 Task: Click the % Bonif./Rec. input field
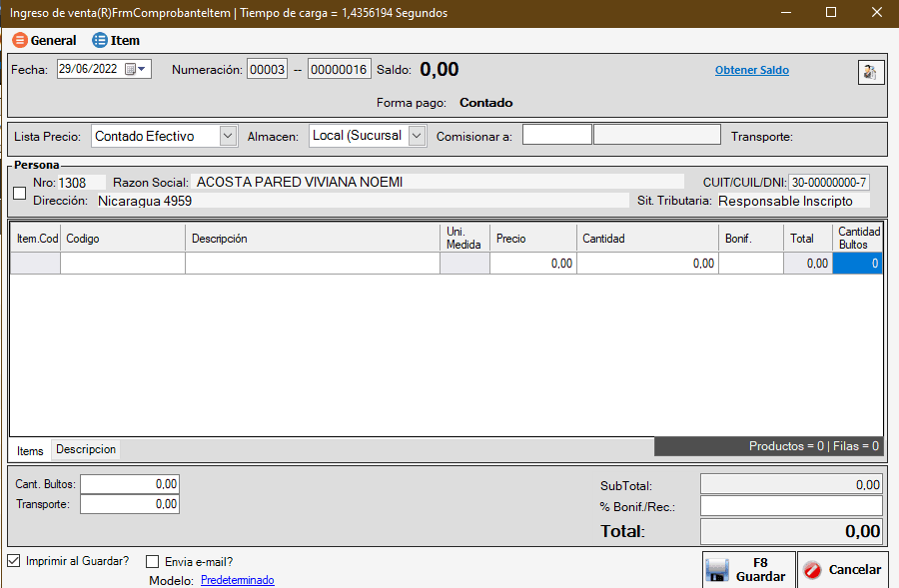point(791,506)
